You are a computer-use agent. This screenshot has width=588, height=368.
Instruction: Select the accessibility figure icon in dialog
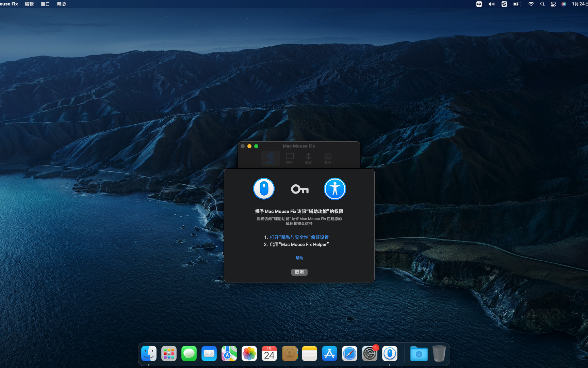[335, 189]
